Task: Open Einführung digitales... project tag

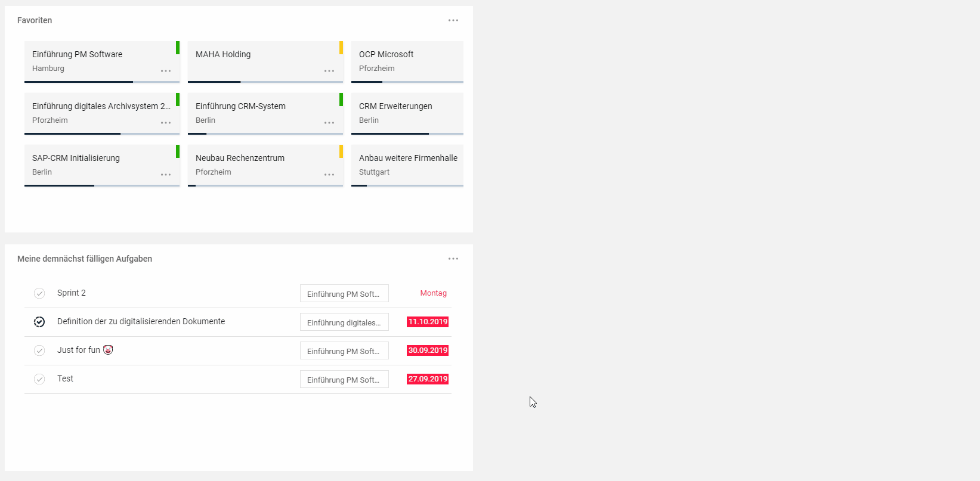Action: pos(344,322)
